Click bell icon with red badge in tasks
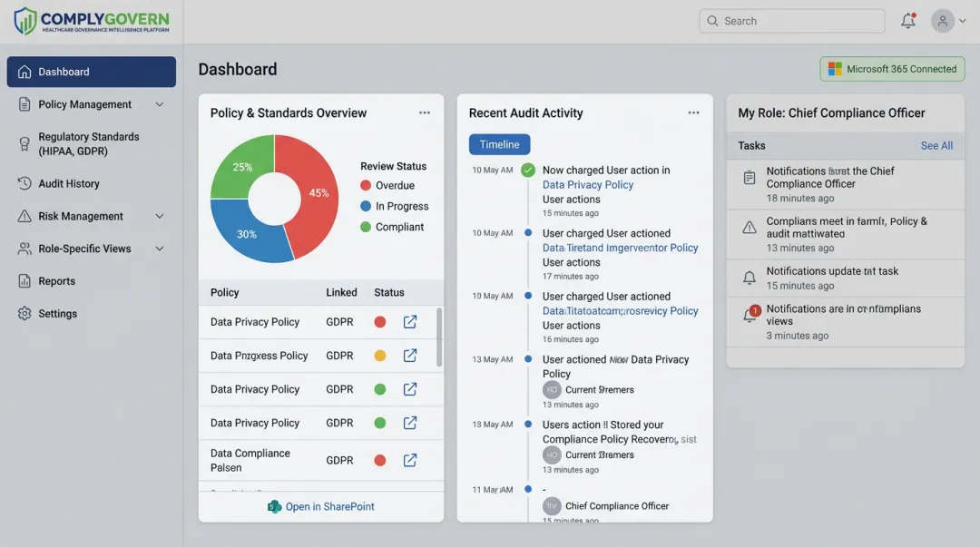This screenshot has height=547, width=980. click(750, 315)
